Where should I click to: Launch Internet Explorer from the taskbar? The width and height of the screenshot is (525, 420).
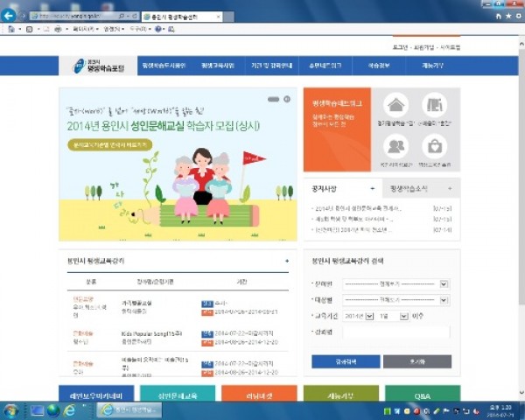70,409
